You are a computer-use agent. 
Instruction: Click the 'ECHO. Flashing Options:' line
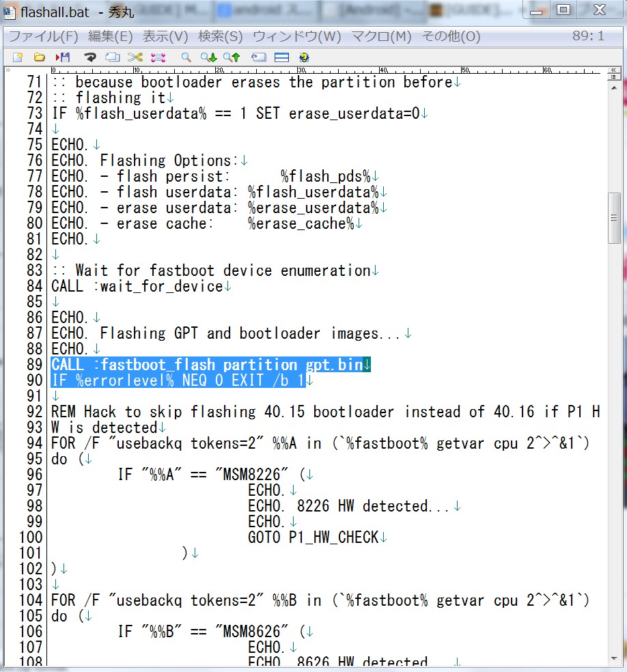tap(144, 160)
